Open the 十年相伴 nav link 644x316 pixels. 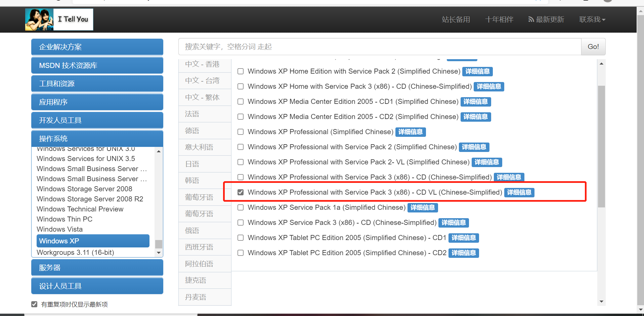(x=499, y=19)
